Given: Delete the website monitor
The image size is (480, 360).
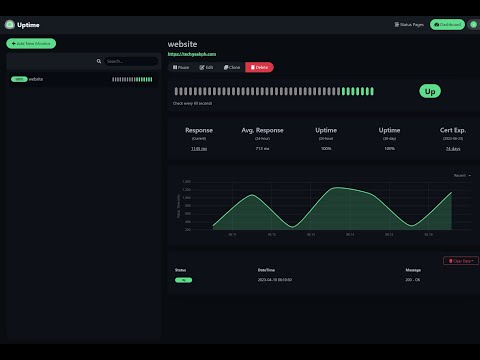Looking at the screenshot, I should [x=259, y=67].
